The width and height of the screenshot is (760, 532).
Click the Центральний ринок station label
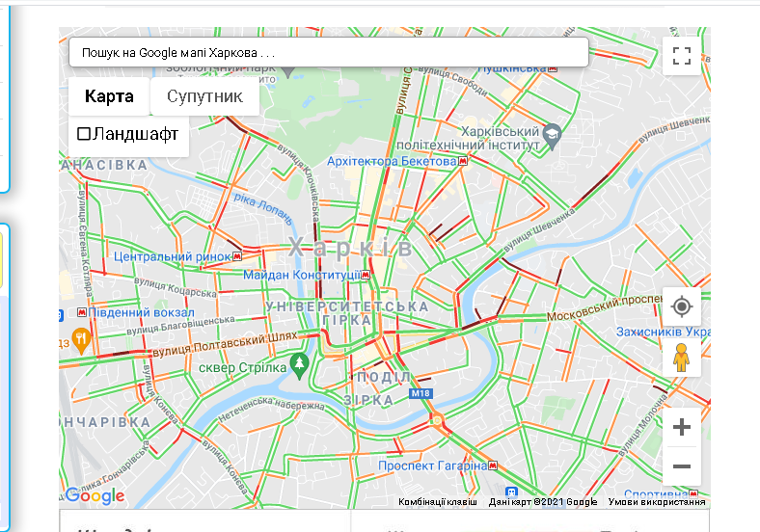coord(172,256)
